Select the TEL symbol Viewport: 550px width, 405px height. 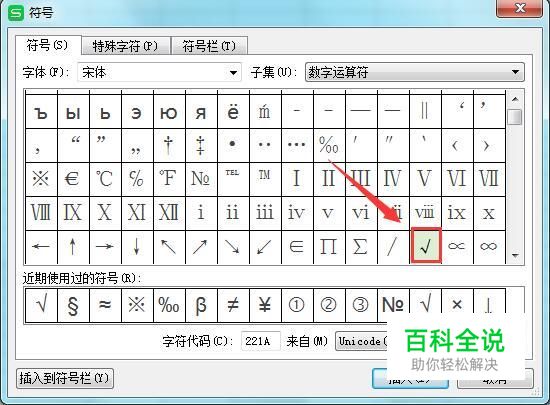[233, 179]
